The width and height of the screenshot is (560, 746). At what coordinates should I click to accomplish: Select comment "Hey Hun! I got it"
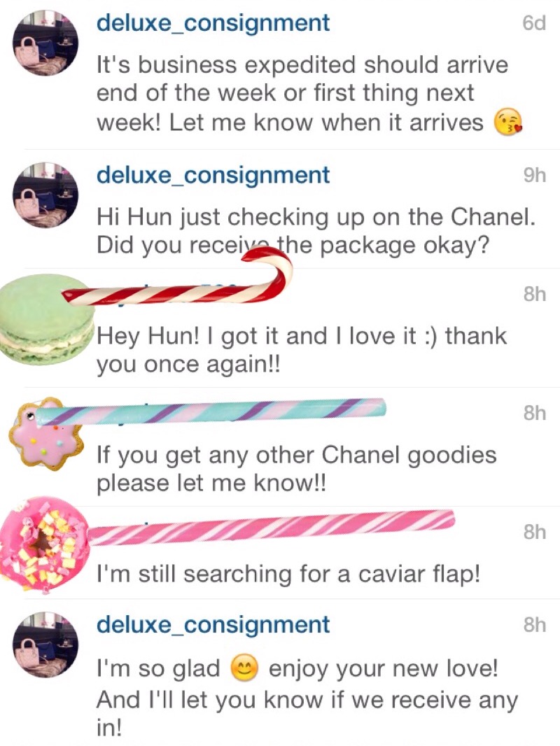click(302, 350)
